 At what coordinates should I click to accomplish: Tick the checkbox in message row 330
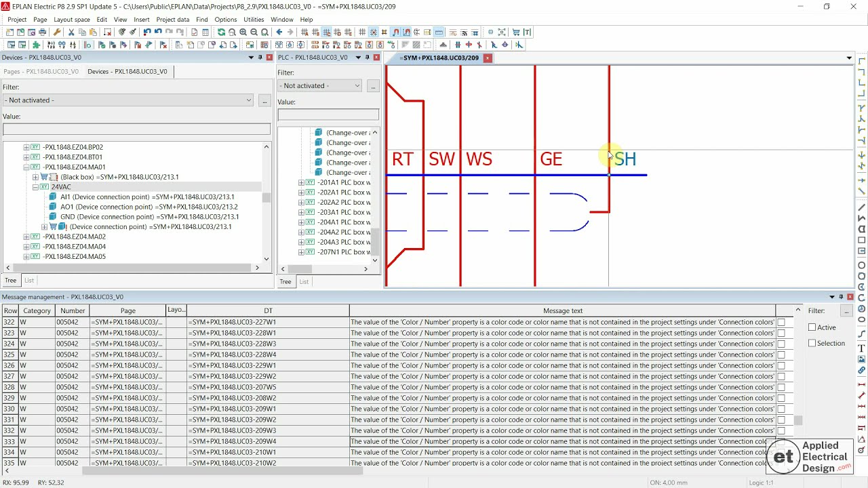click(x=781, y=409)
